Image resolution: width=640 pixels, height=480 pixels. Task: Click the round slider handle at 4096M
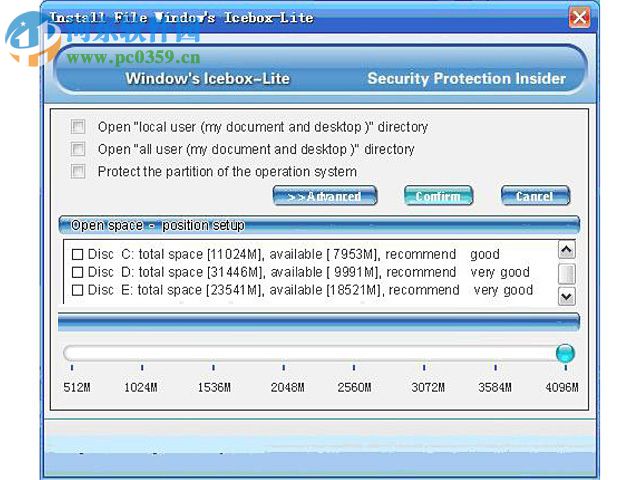(565, 353)
